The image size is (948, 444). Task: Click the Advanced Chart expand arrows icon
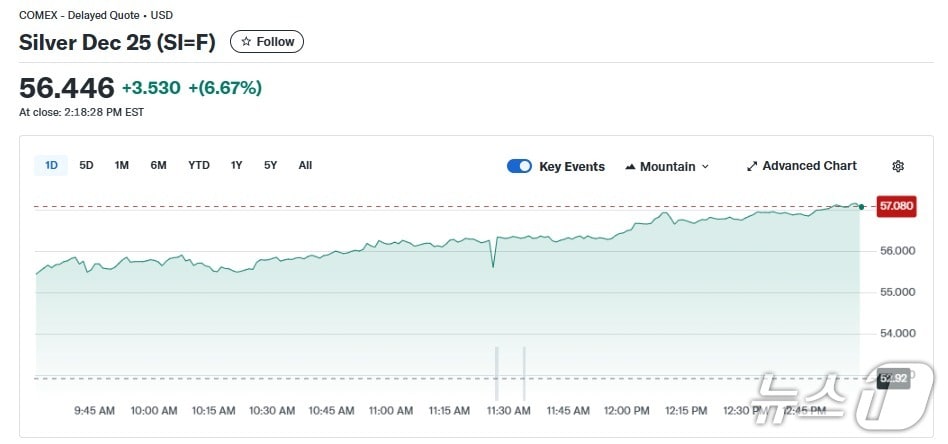click(x=752, y=166)
